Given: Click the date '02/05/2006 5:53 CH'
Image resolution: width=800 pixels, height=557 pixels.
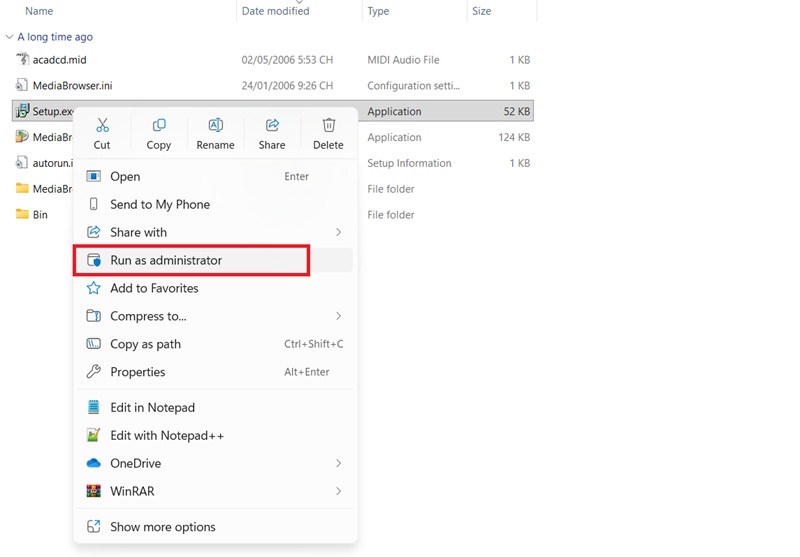Looking at the screenshot, I should pos(287,60).
